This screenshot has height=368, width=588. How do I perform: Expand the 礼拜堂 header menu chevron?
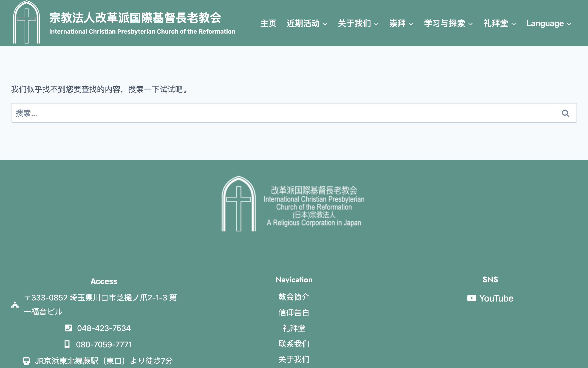point(513,24)
